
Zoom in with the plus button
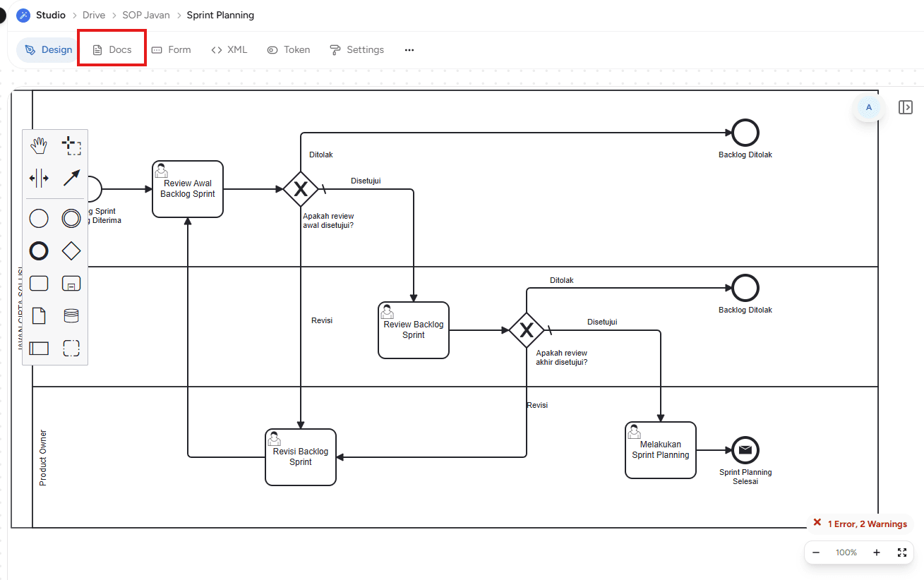point(877,552)
